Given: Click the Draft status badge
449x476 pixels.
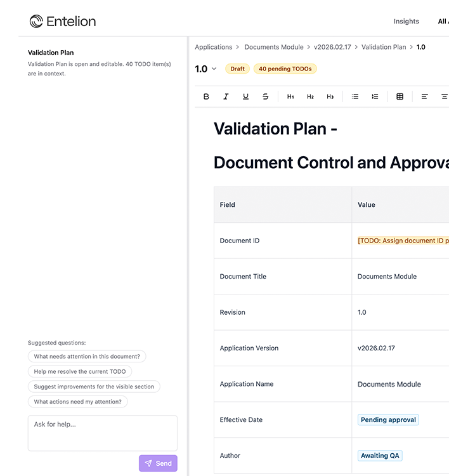Looking at the screenshot, I should 237,69.
